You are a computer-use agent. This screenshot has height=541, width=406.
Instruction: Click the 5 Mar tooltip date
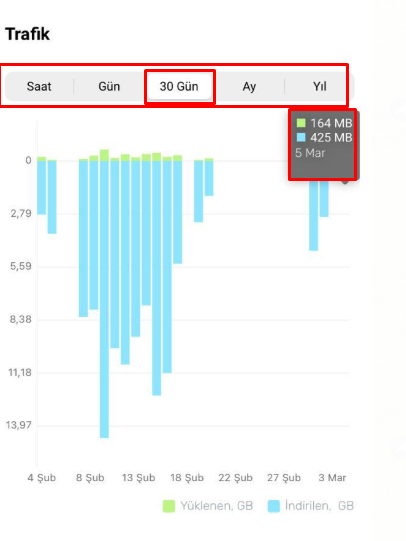pos(310,153)
